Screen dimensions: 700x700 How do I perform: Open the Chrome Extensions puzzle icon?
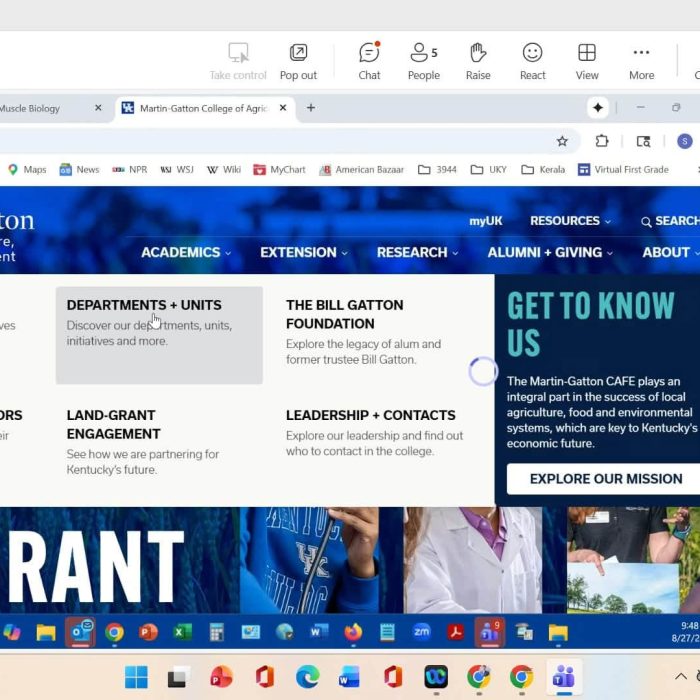click(602, 142)
